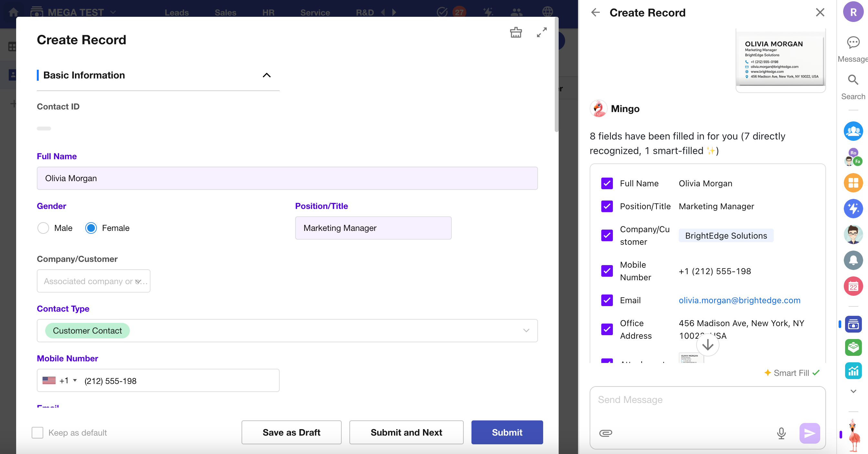
Task: Click the paperclip attachment icon
Action: tap(605, 433)
